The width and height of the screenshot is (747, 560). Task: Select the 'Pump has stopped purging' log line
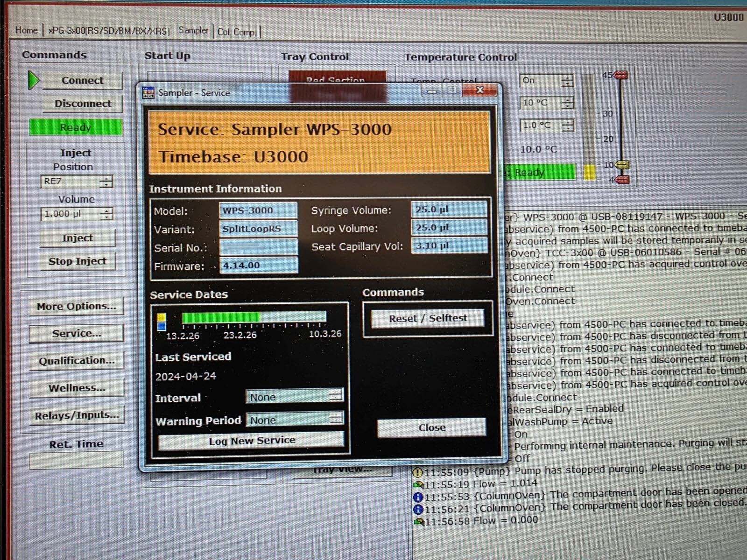tap(585, 469)
